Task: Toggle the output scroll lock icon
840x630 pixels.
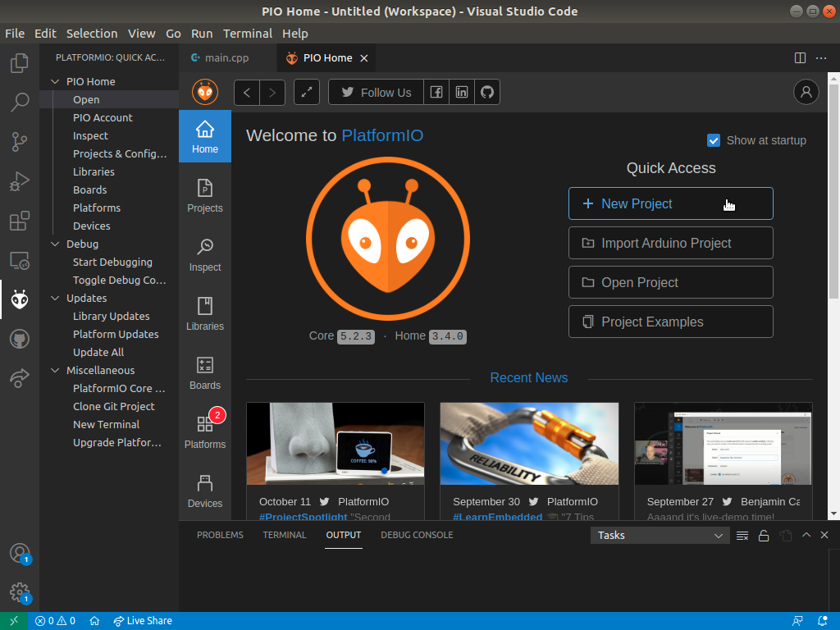Action: click(x=764, y=536)
